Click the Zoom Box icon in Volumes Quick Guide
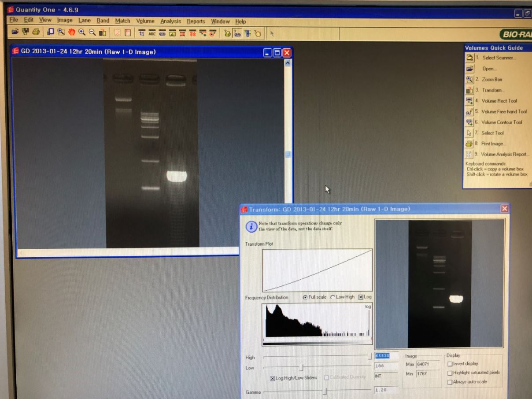532x399 pixels. 469,79
